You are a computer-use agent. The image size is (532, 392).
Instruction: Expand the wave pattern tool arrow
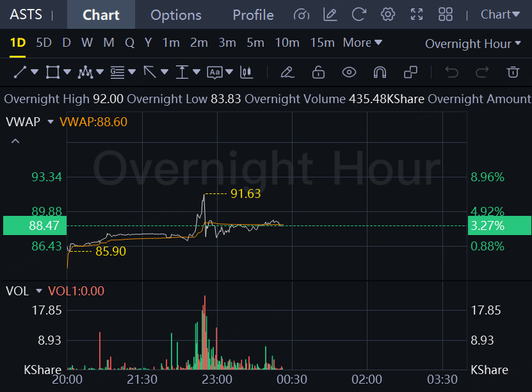100,72
